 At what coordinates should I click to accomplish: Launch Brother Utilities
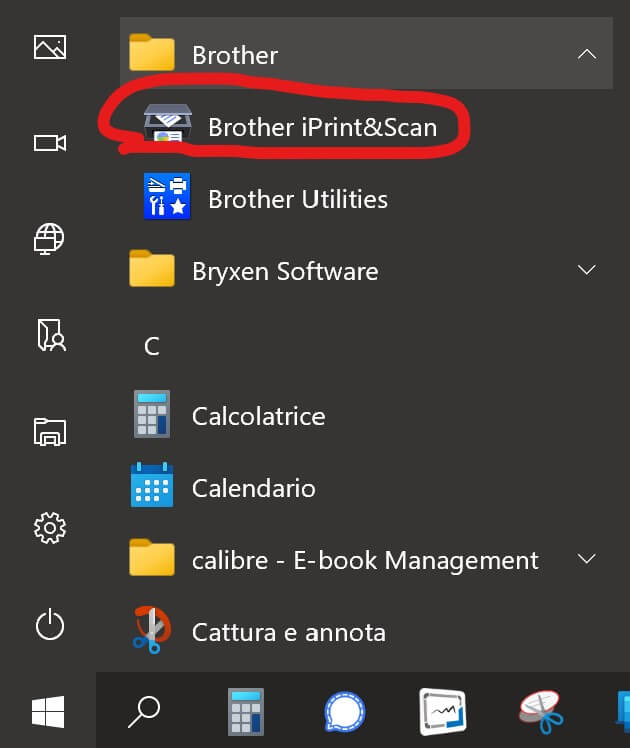(x=297, y=199)
